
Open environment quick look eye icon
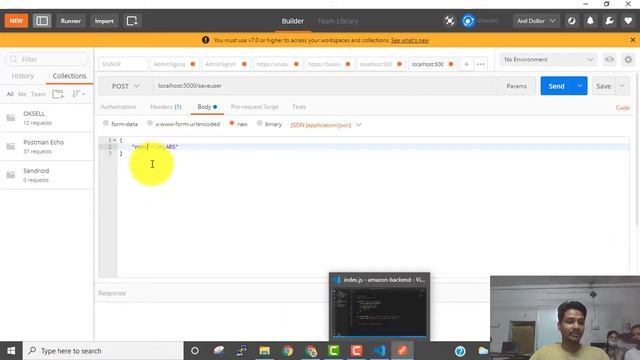coord(609,60)
